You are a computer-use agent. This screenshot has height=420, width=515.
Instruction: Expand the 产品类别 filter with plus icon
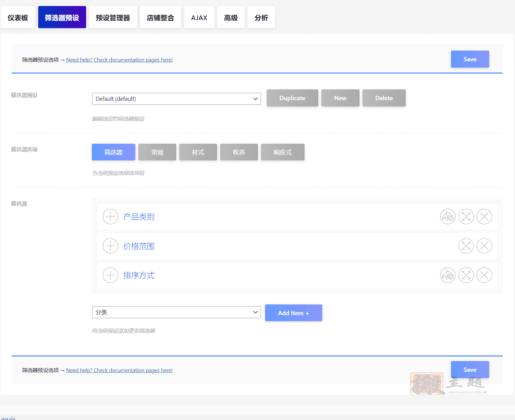110,217
